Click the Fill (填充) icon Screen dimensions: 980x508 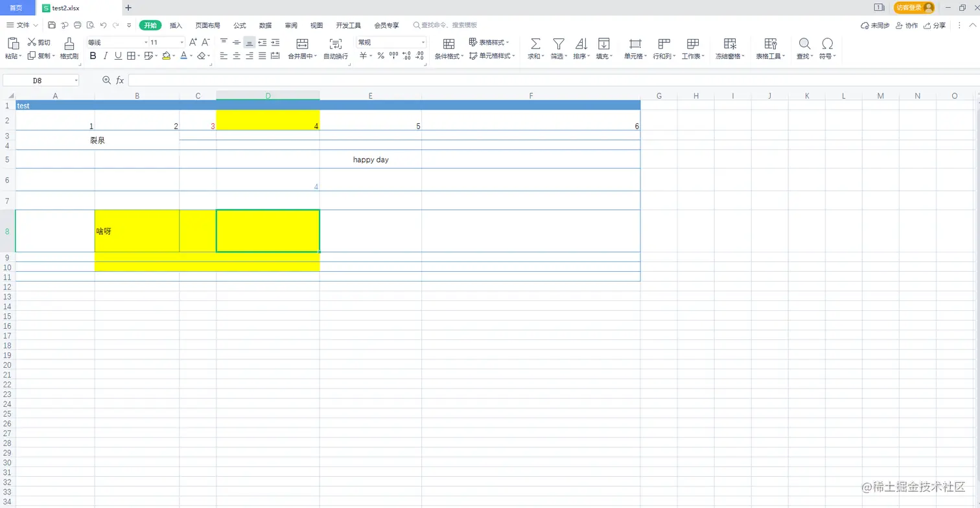[x=603, y=43]
